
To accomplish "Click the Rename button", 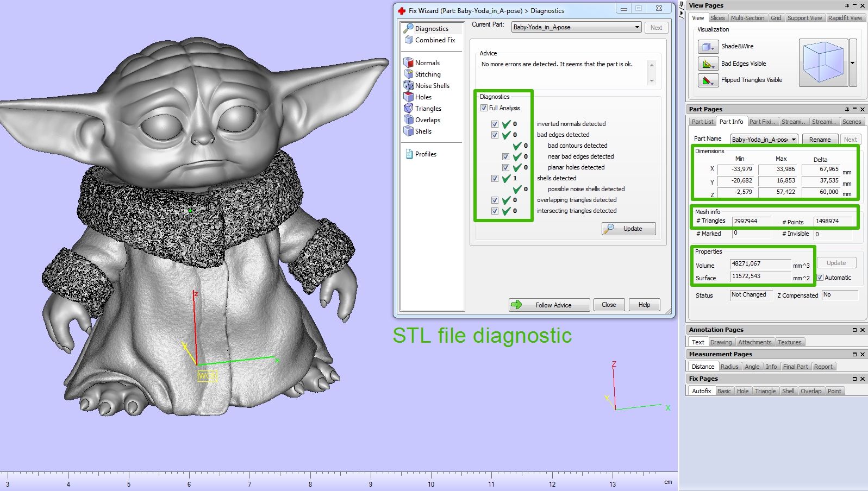I will (x=820, y=140).
